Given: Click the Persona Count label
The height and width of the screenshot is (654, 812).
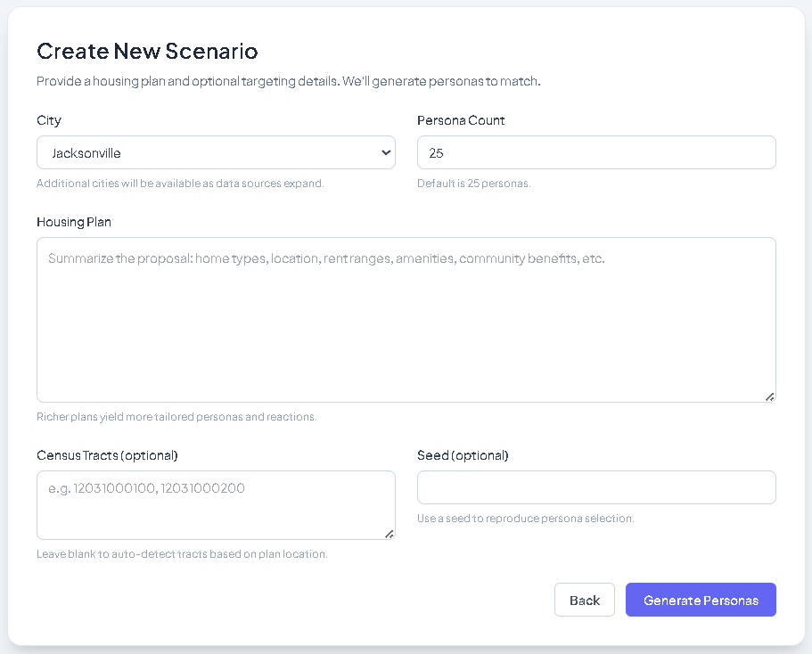Looking at the screenshot, I should 461,120.
